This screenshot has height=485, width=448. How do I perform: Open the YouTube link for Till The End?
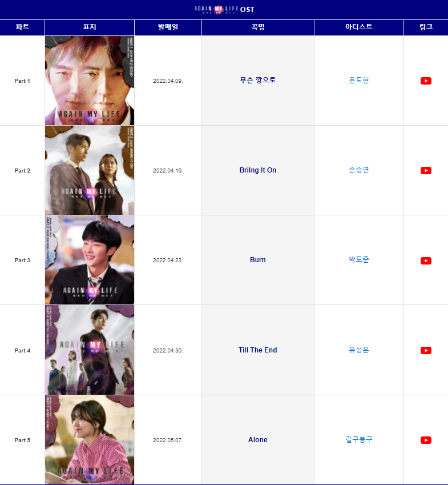426,350
